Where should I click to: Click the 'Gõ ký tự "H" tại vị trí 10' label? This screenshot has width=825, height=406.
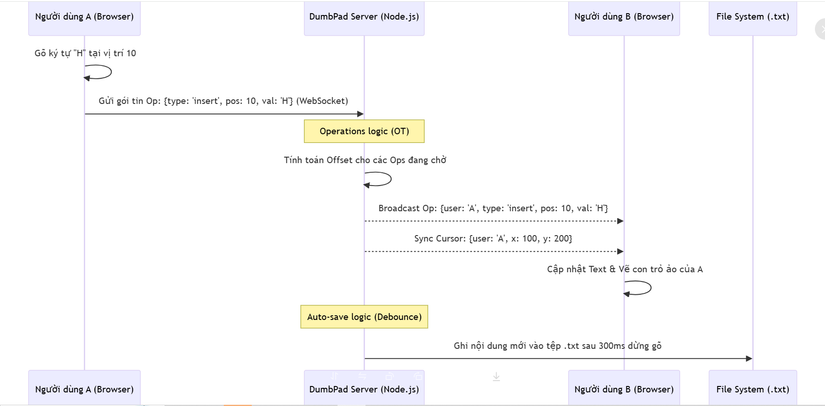click(x=85, y=52)
